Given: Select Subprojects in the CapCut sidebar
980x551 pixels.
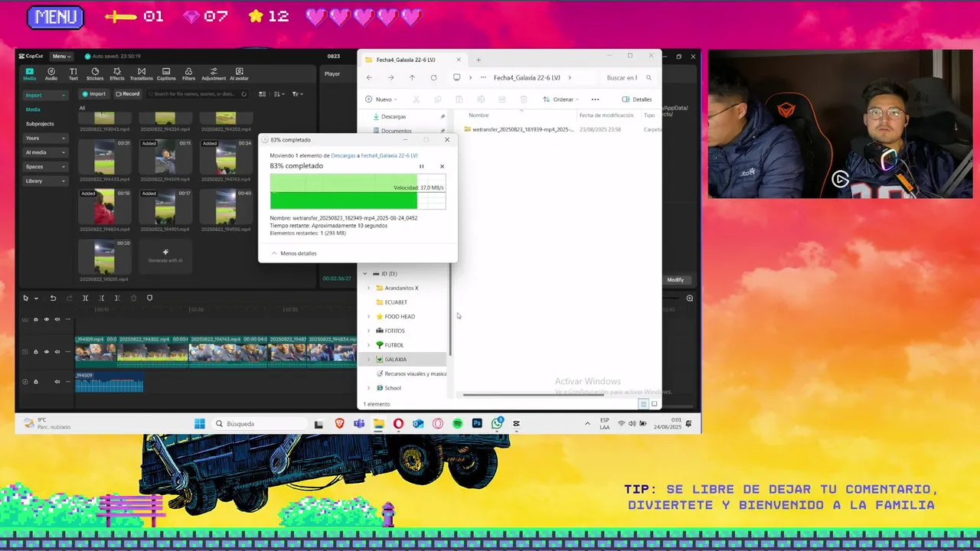Looking at the screenshot, I should pyautogui.click(x=40, y=123).
